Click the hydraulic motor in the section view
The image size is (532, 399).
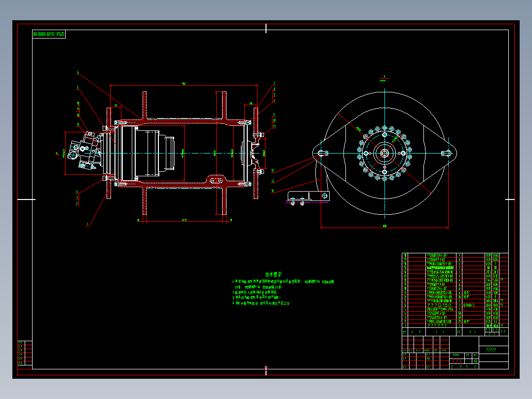pyautogui.click(x=85, y=151)
